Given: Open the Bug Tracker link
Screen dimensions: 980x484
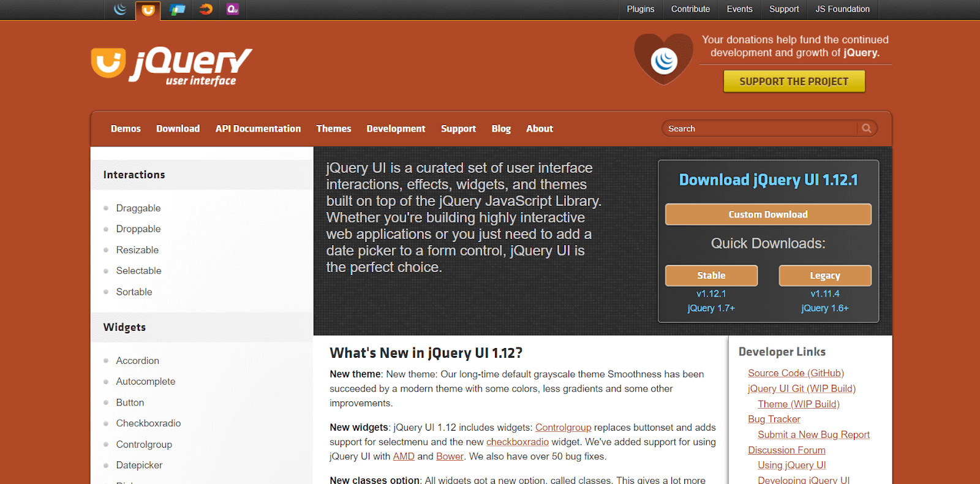Looking at the screenshot, I should (774, 419).
